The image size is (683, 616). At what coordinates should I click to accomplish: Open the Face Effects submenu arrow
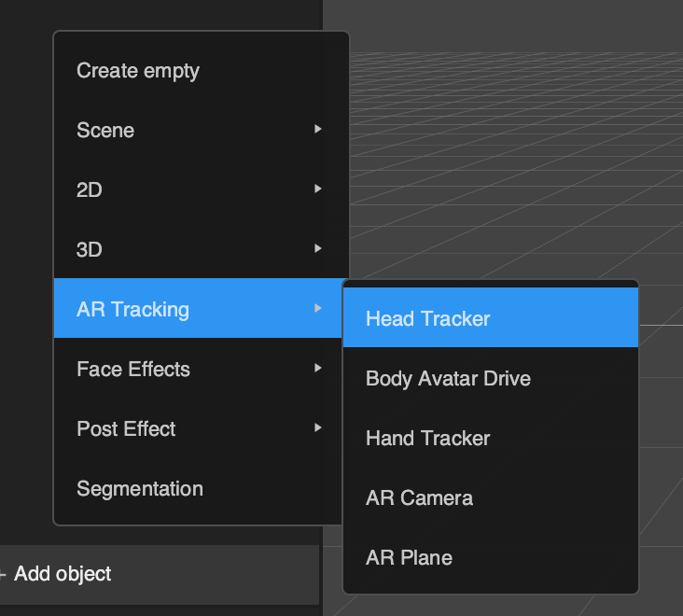[x=318, y=368]
